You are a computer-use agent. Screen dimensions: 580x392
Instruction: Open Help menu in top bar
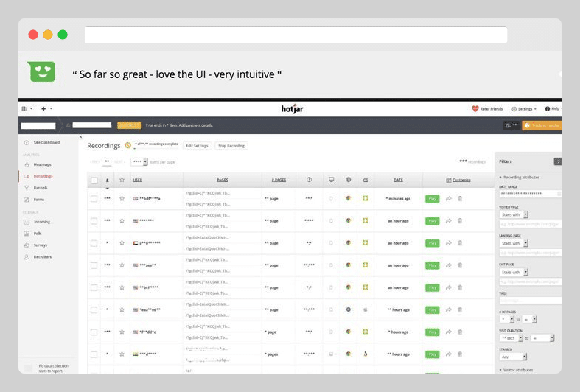(552, 109)
